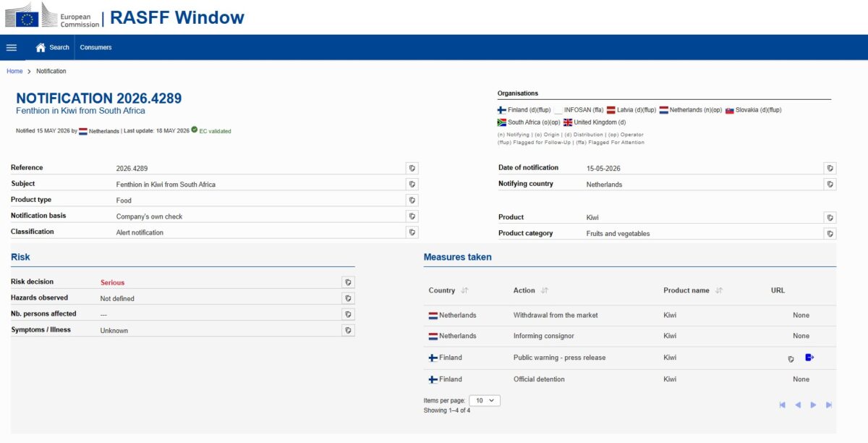This screenshot has width=868, height=443.
Task: Click 'Fruits and vegetables' category value
Action: (618, 234)
